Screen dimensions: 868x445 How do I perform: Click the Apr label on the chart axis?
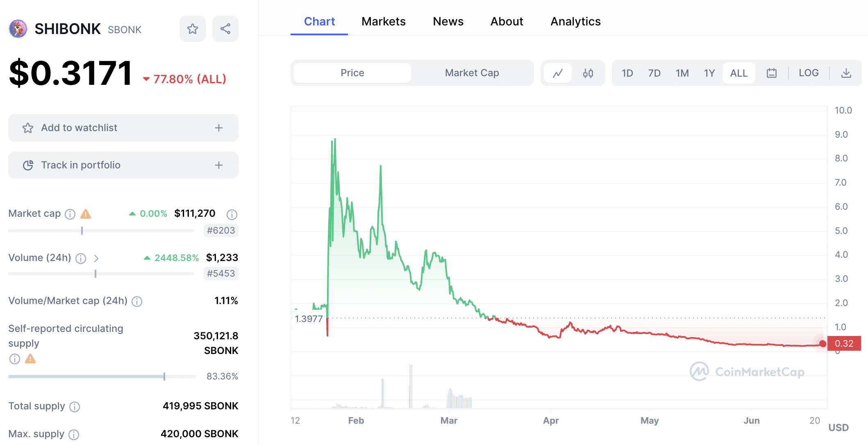coord(551,420)
